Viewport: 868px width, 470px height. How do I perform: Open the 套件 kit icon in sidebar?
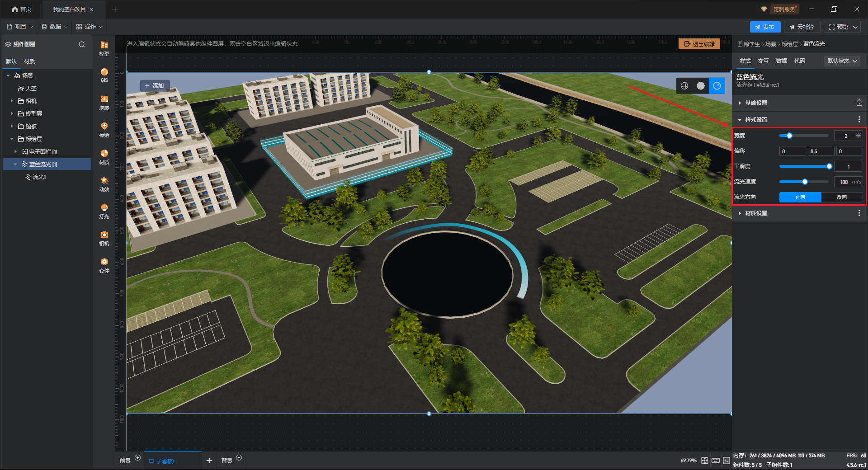pos(104,265)
